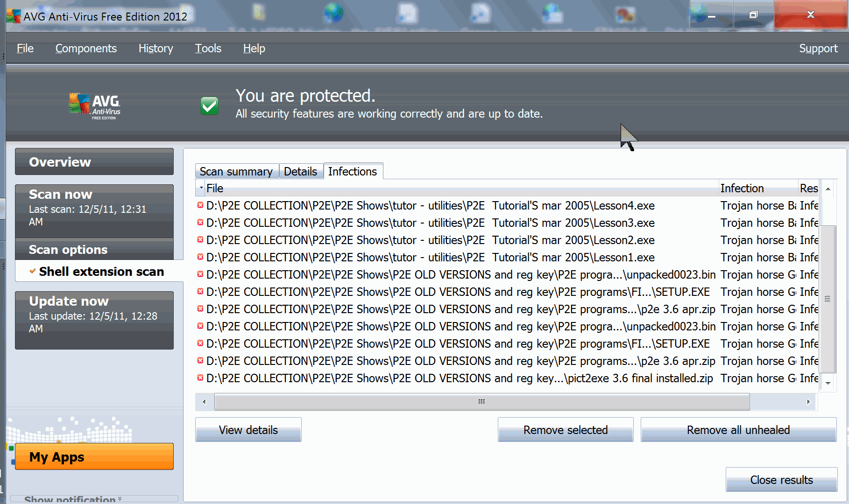Click the horizontal scrollbar thumb
849x504 pixels.
[482, 402]
